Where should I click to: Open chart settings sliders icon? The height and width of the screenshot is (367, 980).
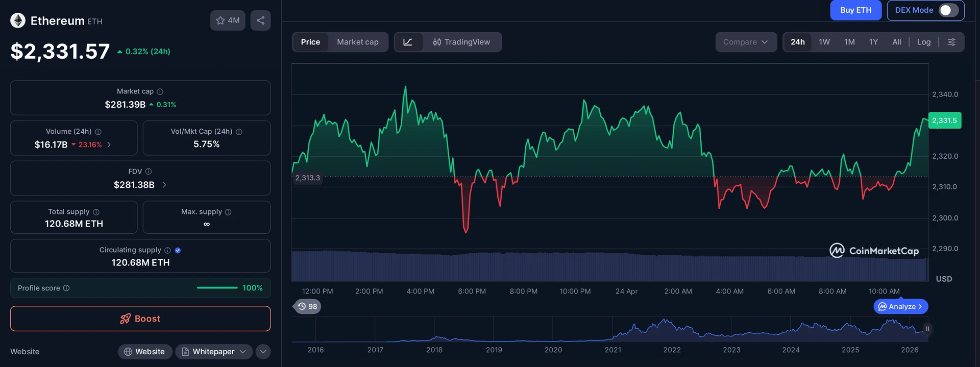[951, 42]
